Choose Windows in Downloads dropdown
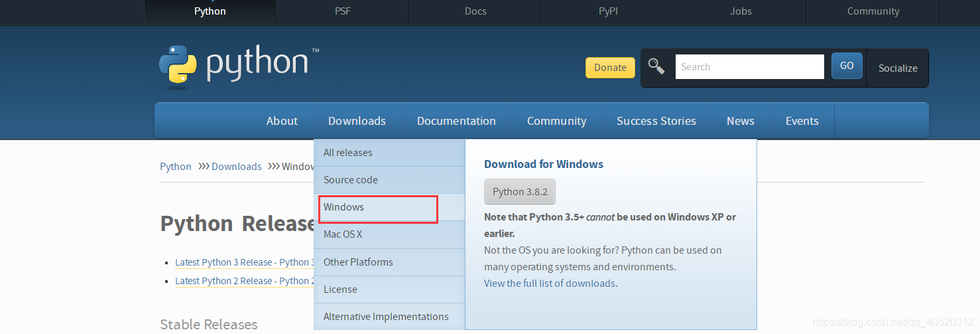The image size is (980, 334). coord(389,207)
